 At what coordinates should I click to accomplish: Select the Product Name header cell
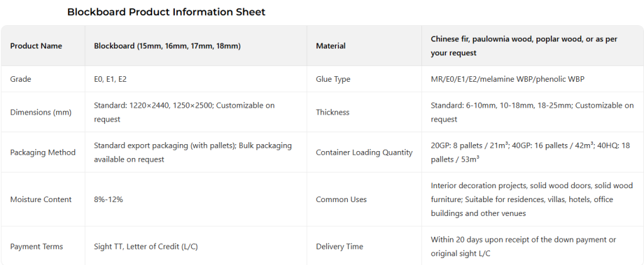click(36, 46)
